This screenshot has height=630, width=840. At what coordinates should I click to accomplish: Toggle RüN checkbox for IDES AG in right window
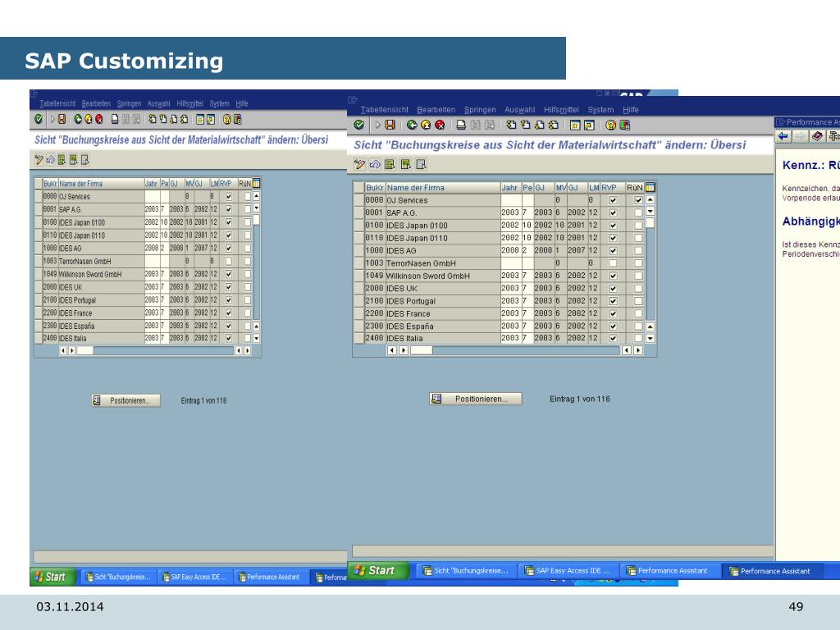(x=638, y=251)
